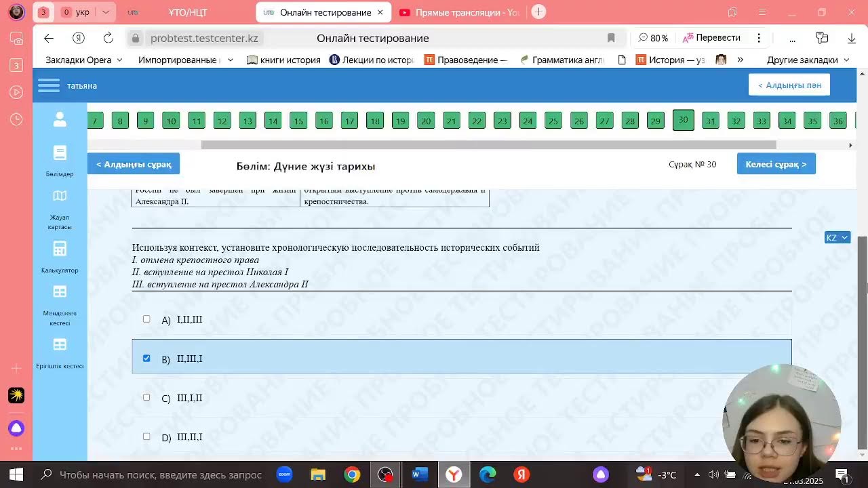Image resolution: width=868 pixels, height=488 pixels.
Task: Open Microsoft Word from the taskbar
Action: [420, 474]
